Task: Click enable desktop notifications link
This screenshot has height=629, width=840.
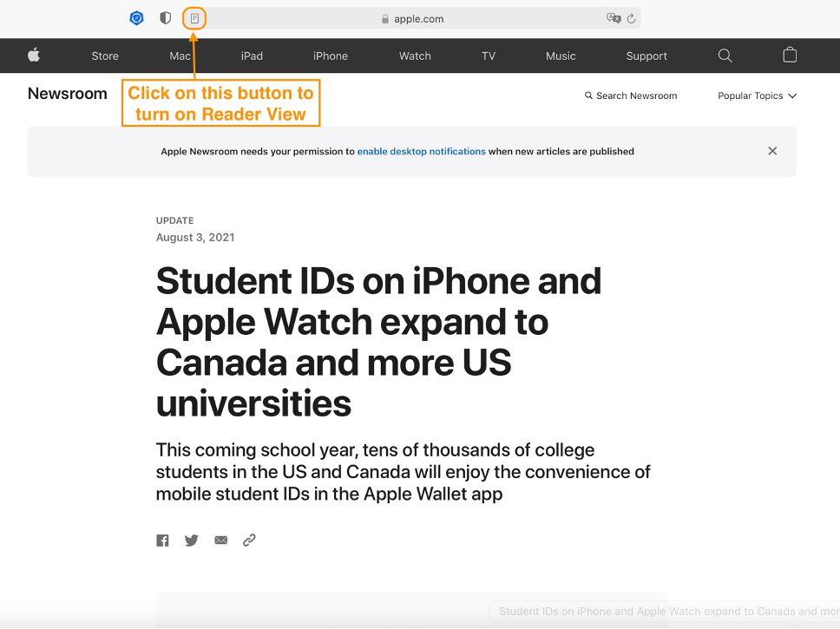Action: pos(421,151)
